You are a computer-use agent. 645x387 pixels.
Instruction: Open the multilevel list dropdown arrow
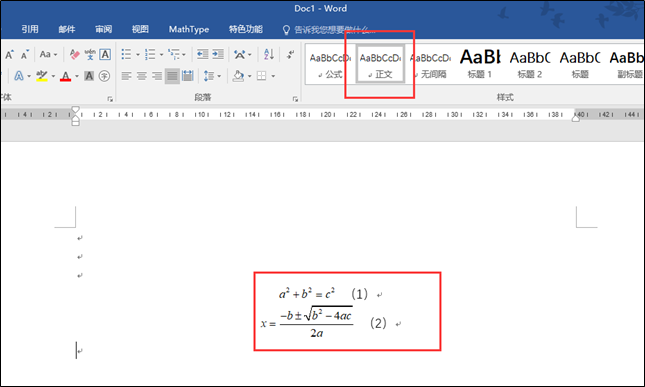click(x=184, y=54)
